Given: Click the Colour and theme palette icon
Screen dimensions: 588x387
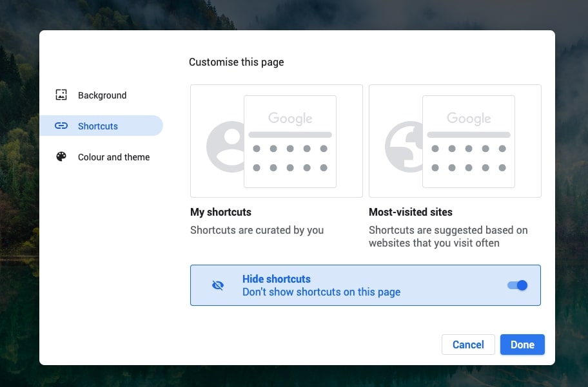Looking at the screenshot, I should (61, 157).
